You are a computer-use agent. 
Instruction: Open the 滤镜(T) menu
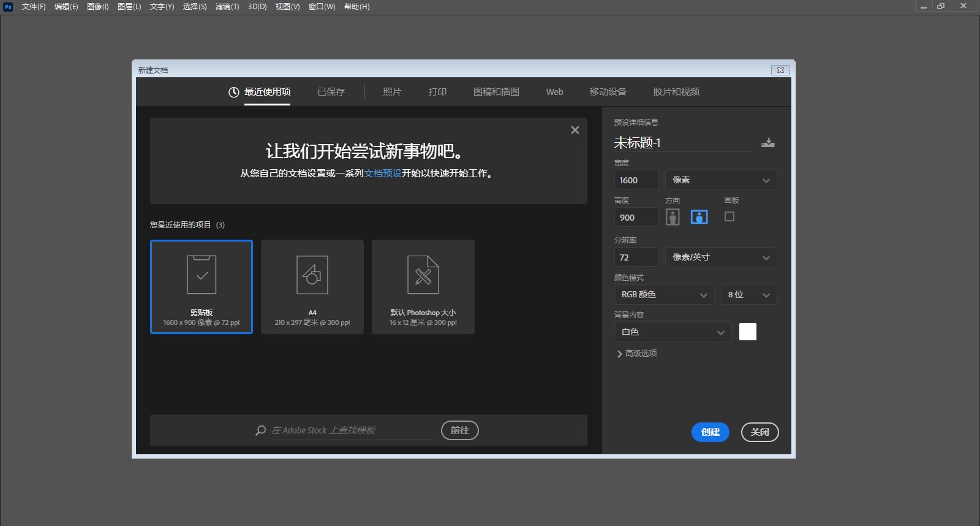(x=227, y=7)
